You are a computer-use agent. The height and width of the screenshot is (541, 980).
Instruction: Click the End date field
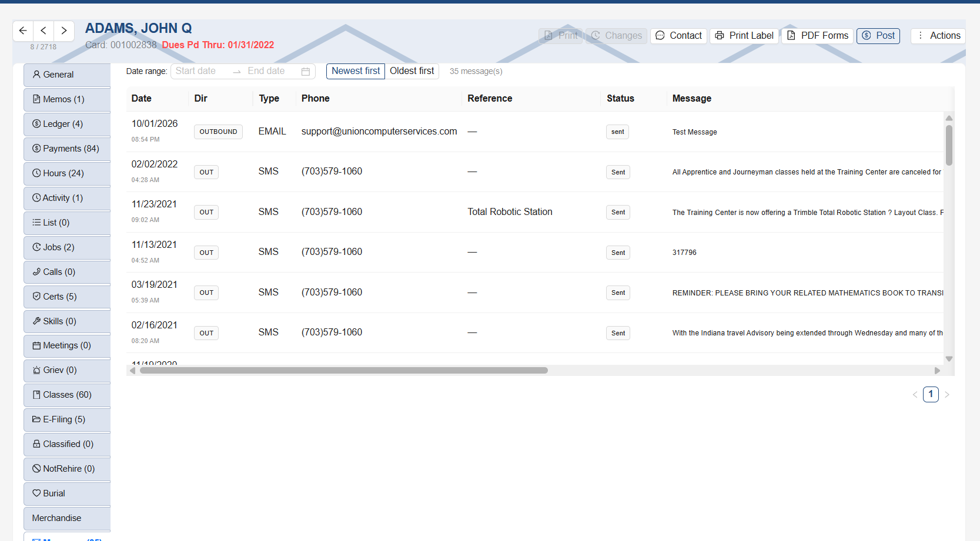point(270,71)
